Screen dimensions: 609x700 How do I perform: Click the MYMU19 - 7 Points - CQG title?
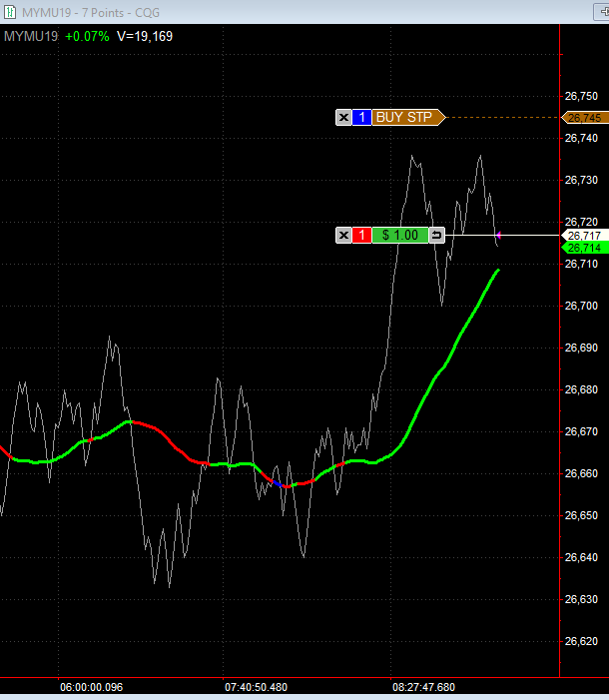click(91, 13)
